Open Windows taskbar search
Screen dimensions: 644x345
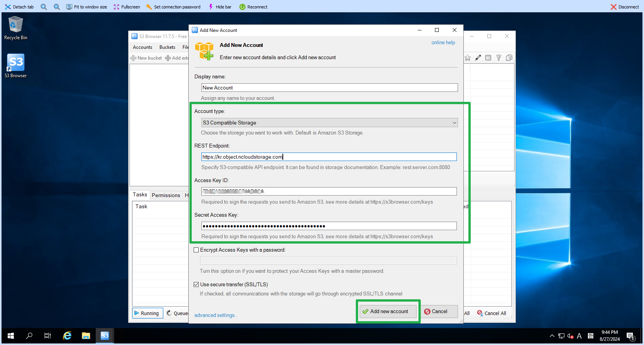click(29, 336)
